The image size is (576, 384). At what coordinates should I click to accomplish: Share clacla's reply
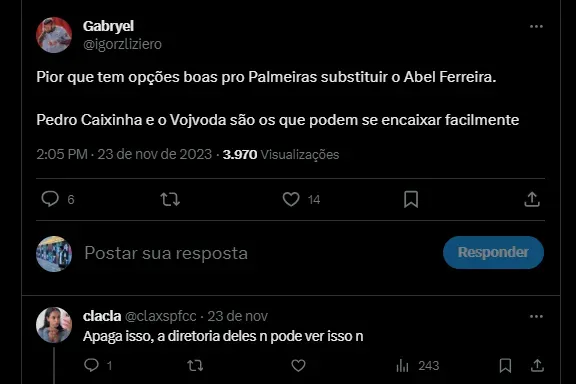537,365
